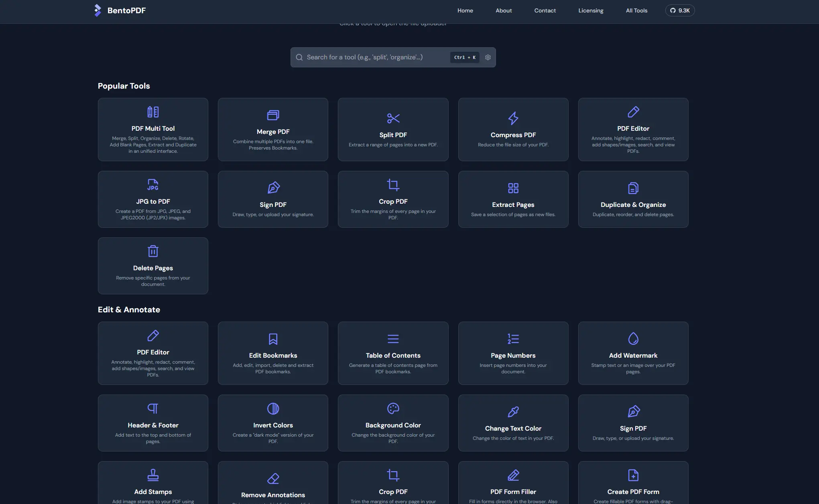This screenshot has width=819, height=504.
Task: Click the 'PDF Multi Tool' title text
Action: [153, 129]
